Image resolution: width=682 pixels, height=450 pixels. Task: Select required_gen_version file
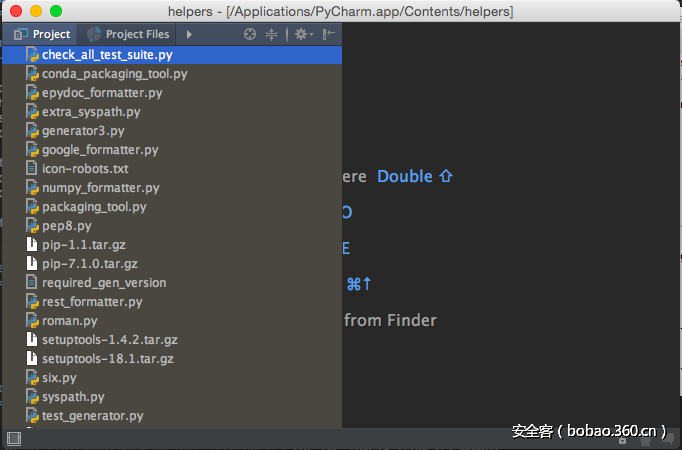tap(172, 283)
